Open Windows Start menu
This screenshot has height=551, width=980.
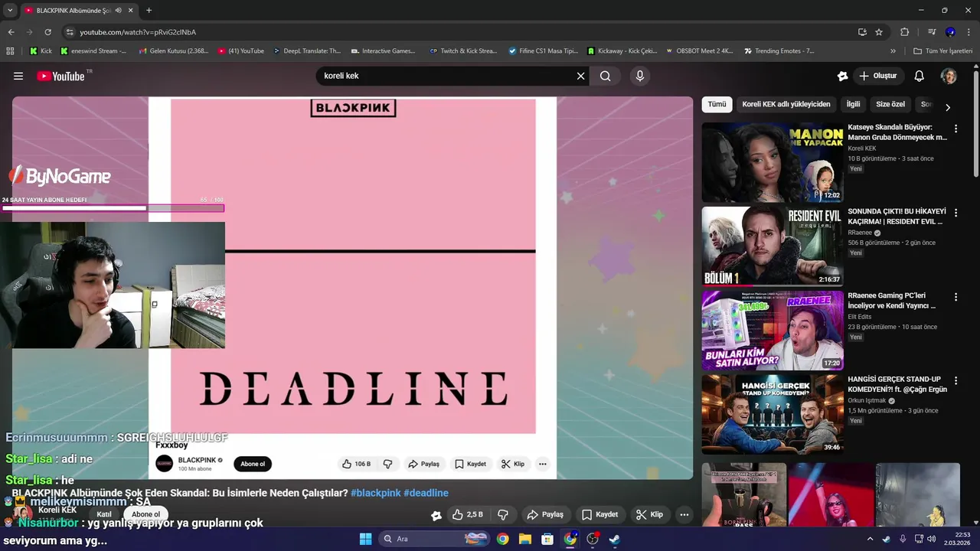[x=365, y=539]
